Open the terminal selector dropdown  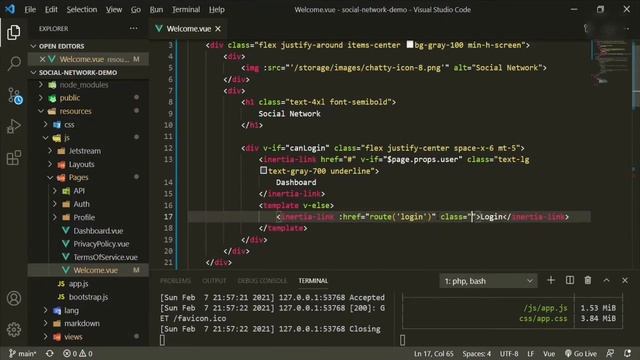tap(488, 281)
